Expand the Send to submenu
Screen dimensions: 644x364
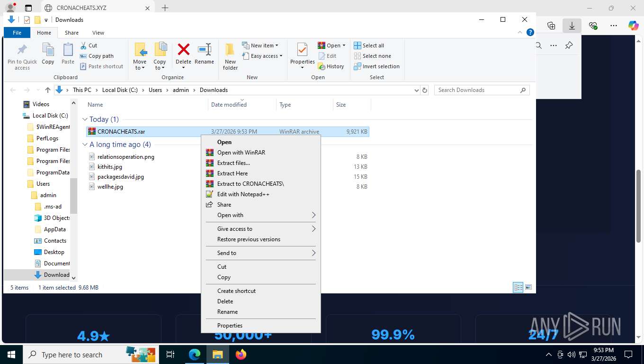pyautogui.click(x=260, y=253)
